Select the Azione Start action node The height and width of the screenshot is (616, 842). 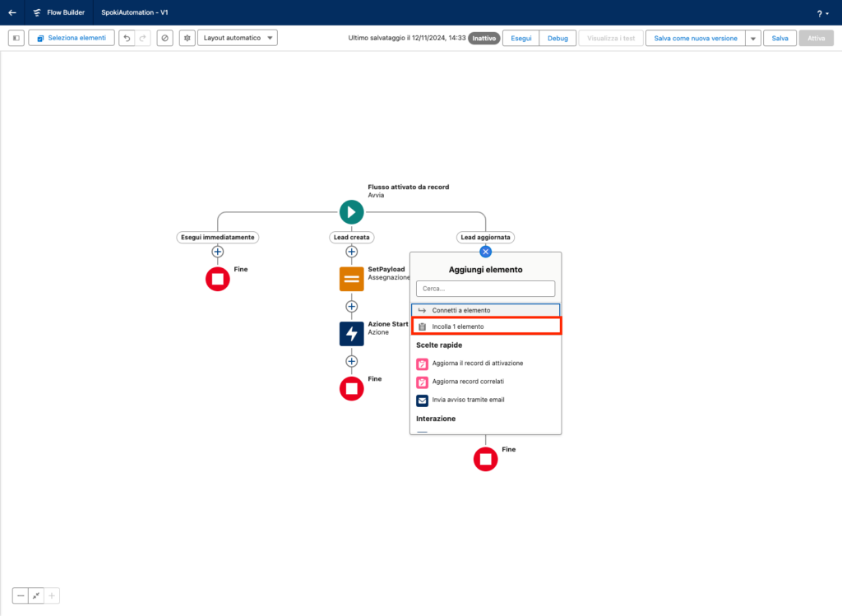click(x=351, y=333)
